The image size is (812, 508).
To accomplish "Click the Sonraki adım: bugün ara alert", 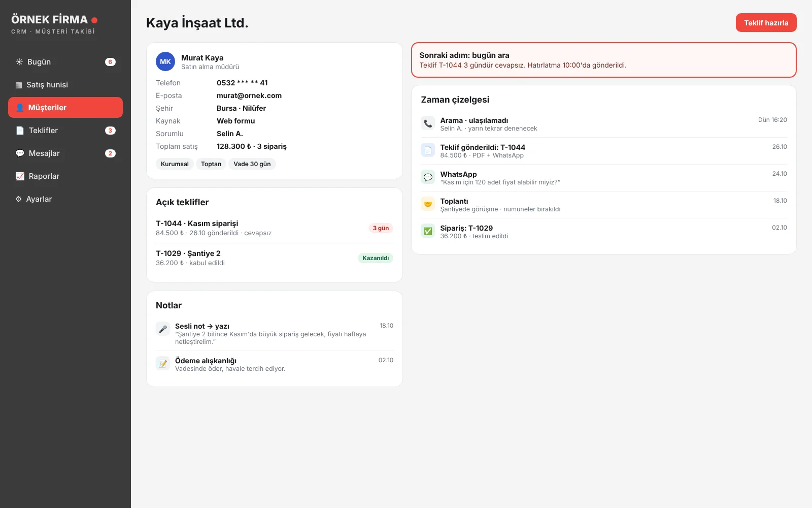I will pyautogui.click(x=604, y=60).
